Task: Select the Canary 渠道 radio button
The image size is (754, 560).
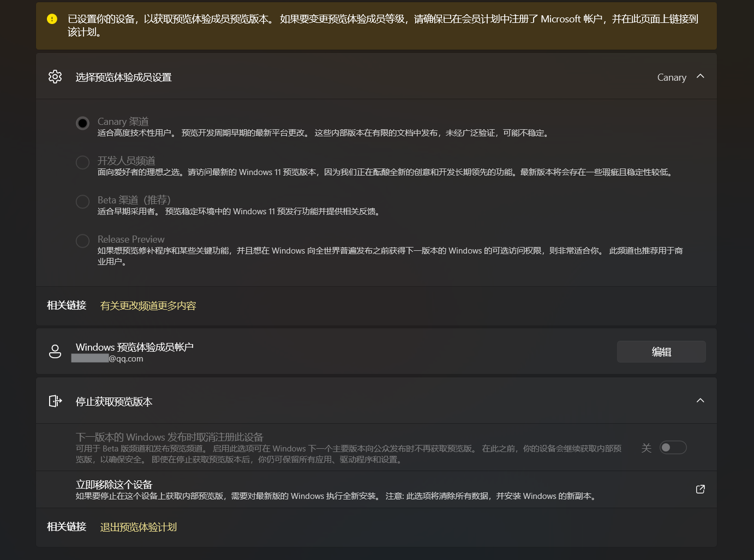Action: (x=82, y=123)
